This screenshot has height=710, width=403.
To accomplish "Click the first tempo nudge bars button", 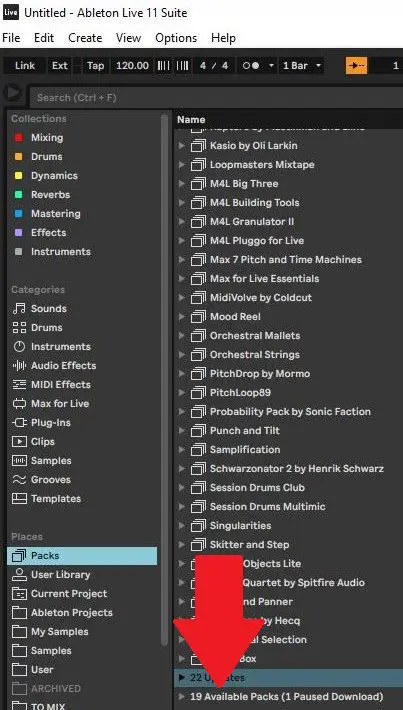I will point(163,66).
